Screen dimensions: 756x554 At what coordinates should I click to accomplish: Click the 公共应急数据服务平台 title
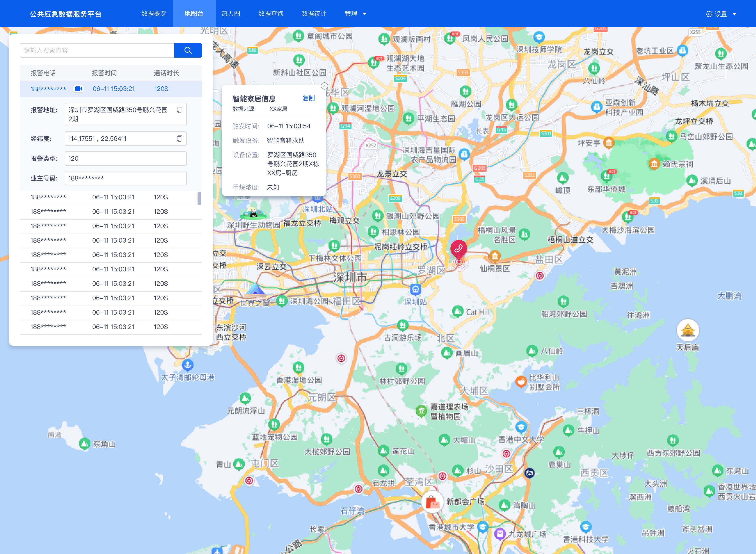point(66,14)
